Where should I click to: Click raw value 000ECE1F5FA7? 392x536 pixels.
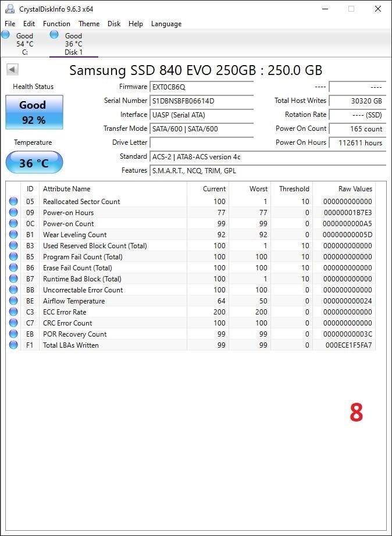click(348, 345)
